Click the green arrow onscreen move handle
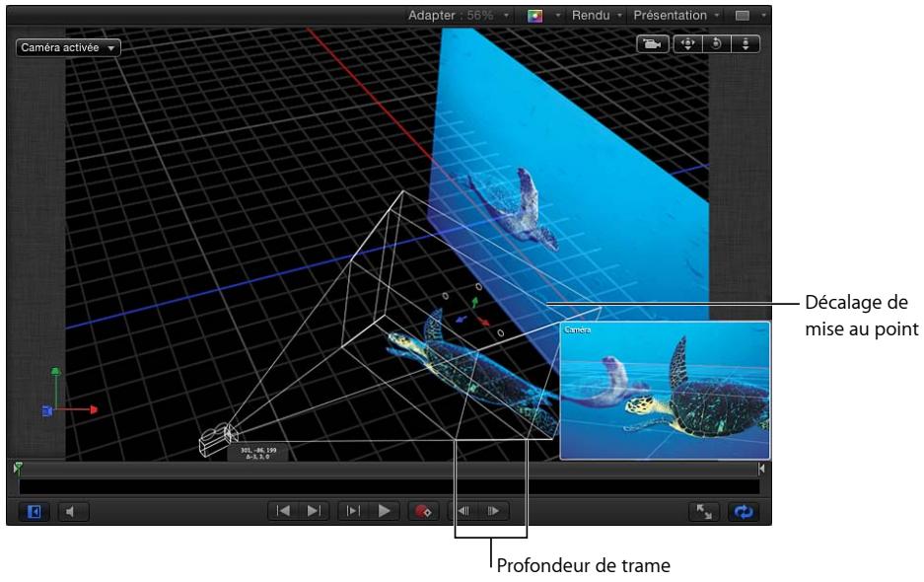Viewport: 924px width, 582px height. pos(475,303)
